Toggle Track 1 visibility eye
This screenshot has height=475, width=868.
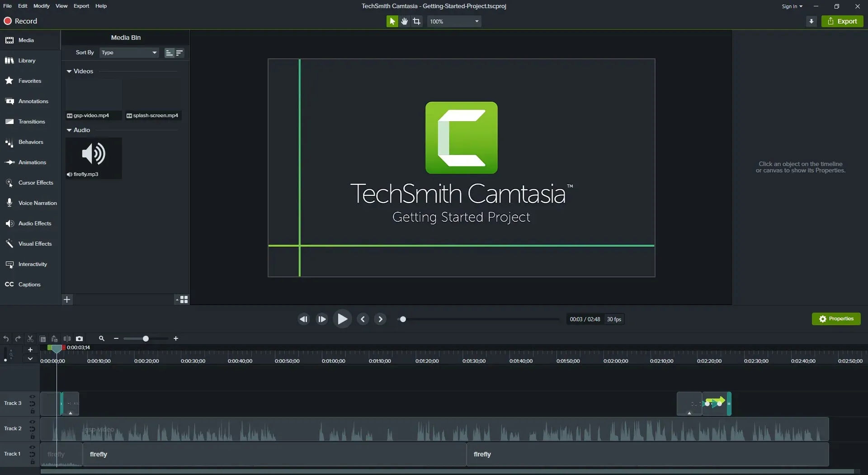tap(33, 447)
